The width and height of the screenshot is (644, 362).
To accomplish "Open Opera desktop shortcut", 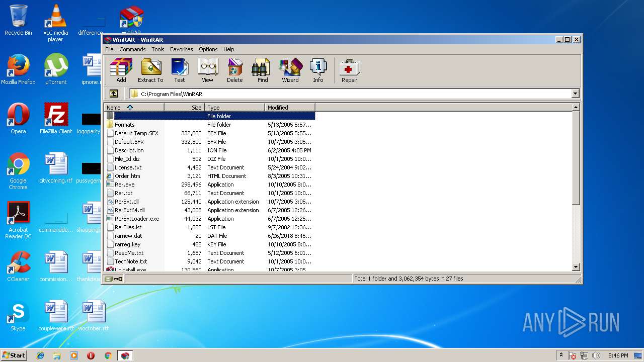I will coord(18,119).
